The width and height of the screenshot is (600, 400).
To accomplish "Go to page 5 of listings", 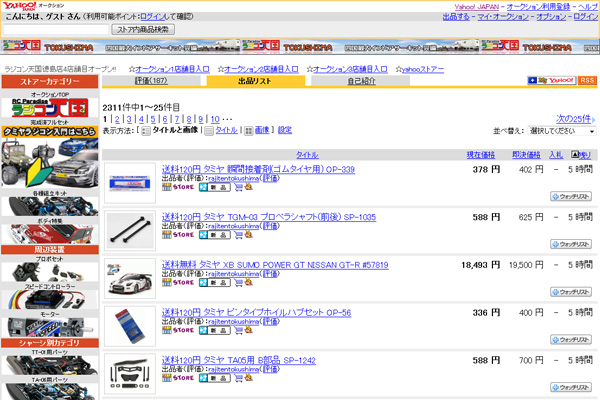I will 153,119.
